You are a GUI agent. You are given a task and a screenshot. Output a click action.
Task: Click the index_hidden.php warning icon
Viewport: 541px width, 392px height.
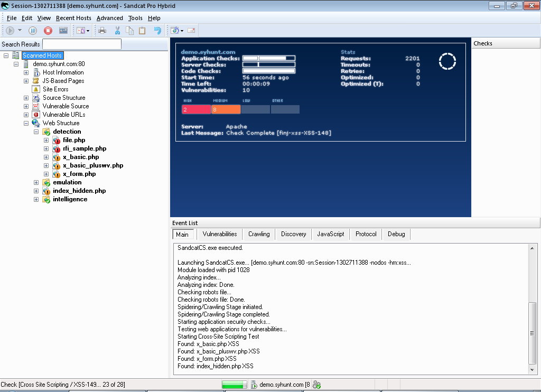(x=46, y=191)
